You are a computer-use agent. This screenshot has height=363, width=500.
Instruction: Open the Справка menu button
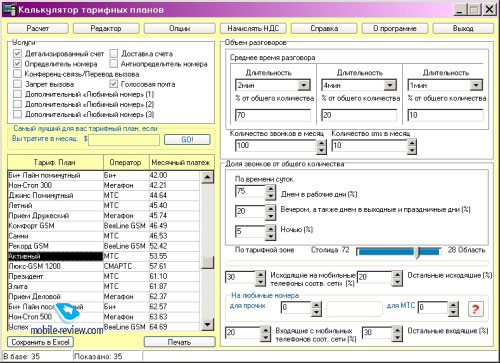click(324, 28)
